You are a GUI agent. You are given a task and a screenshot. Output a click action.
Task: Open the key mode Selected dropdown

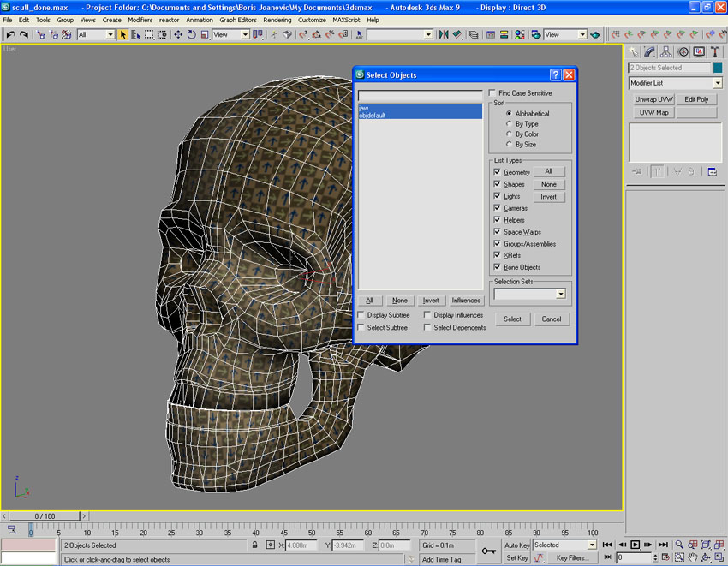[592, 545]
